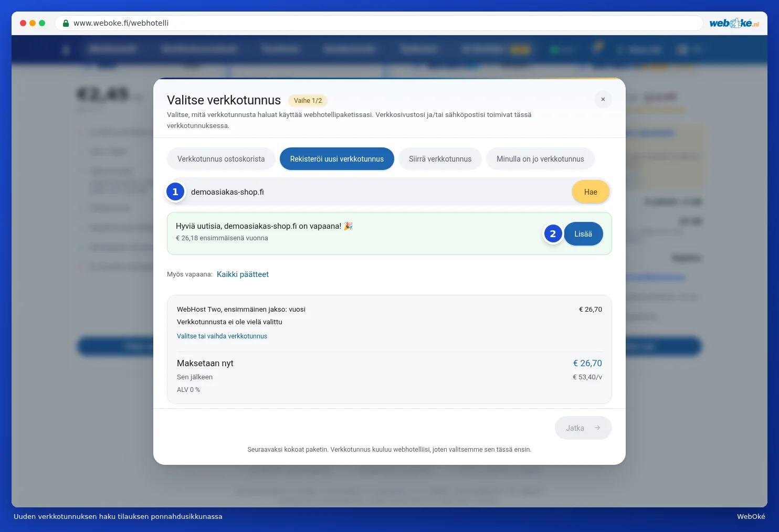
Task: Click the padlock icon in the address bar
Action: pos(66,23)
